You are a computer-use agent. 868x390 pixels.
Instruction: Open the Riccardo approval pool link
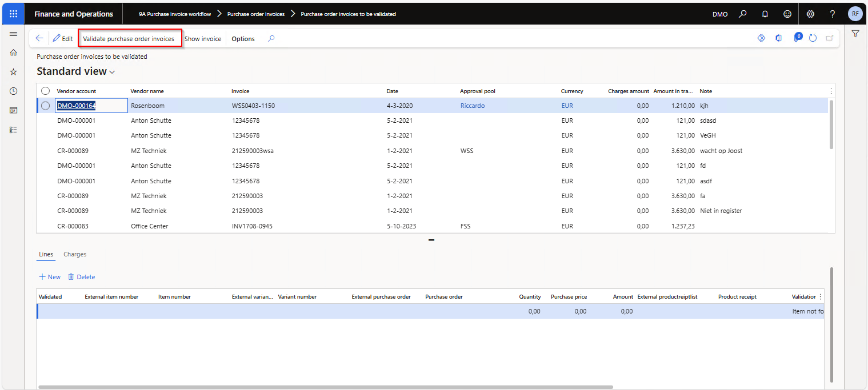pos(472,106)
